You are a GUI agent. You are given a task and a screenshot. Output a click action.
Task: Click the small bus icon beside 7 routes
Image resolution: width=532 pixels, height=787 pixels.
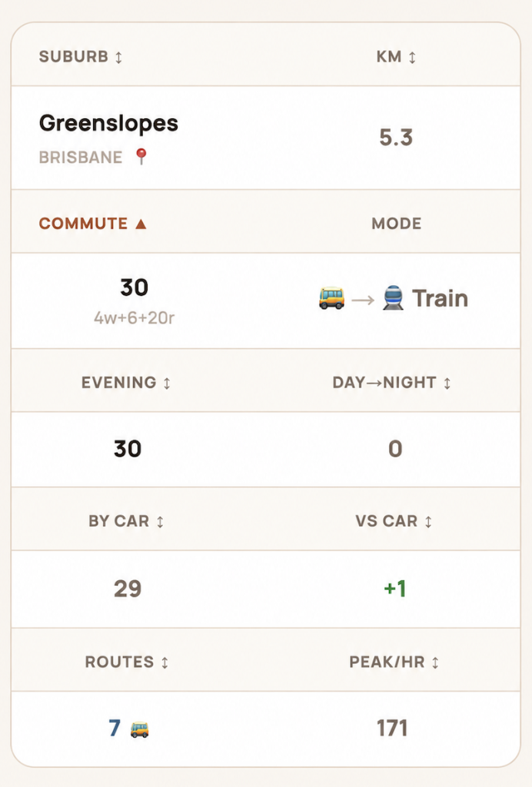pos(139,729)
